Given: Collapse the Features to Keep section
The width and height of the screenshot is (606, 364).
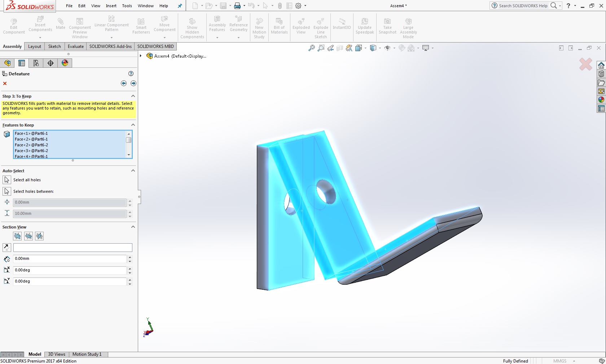Looking at the screenshot, I should point(133,125).
